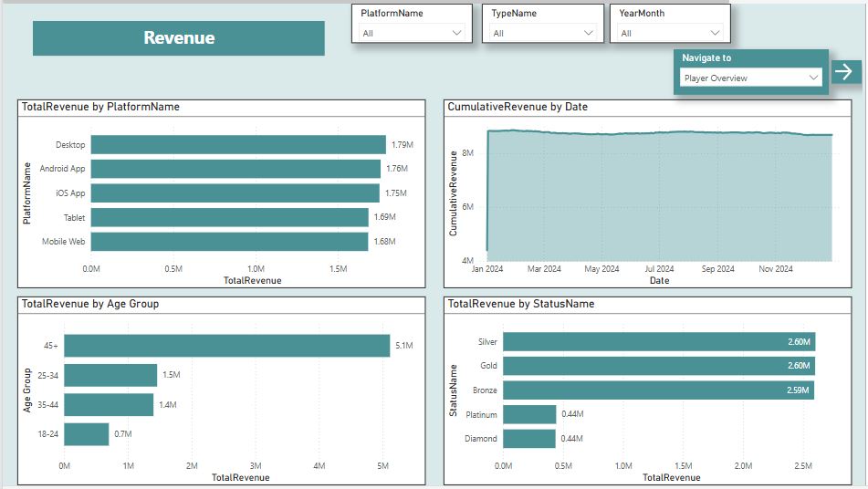
Task: Select the iOS App revenue bar
Action: pyautogui.click(x=235, y=193)
